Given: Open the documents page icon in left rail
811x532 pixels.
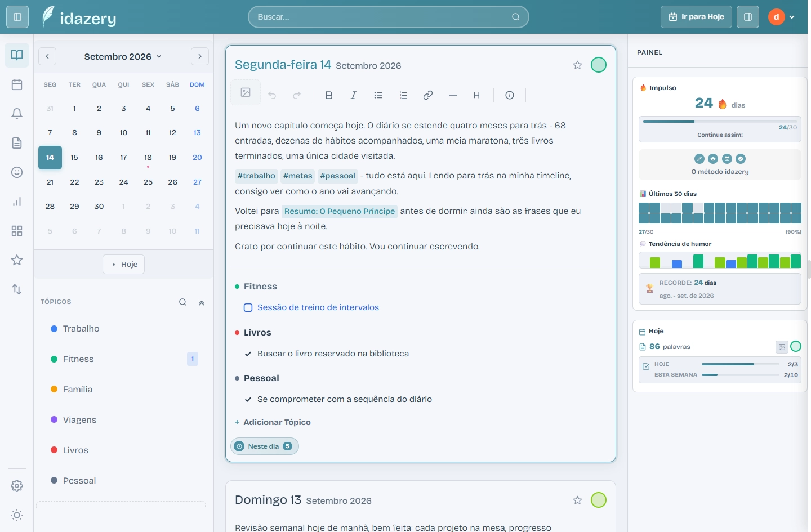Looking at the screenshot, I should [x=17, y=143].
